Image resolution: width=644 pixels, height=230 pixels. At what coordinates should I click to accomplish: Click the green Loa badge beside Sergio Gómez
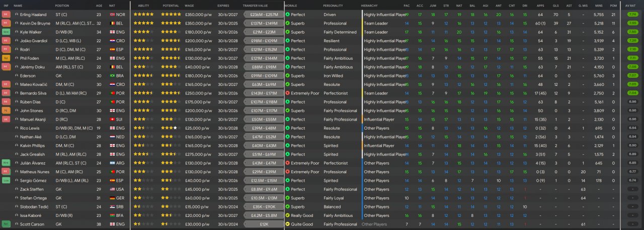(6, 180)
